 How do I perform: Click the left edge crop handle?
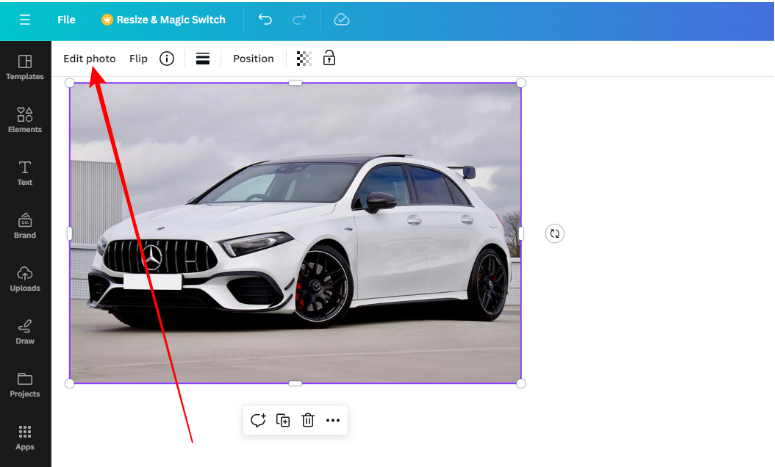click(70, 233)
